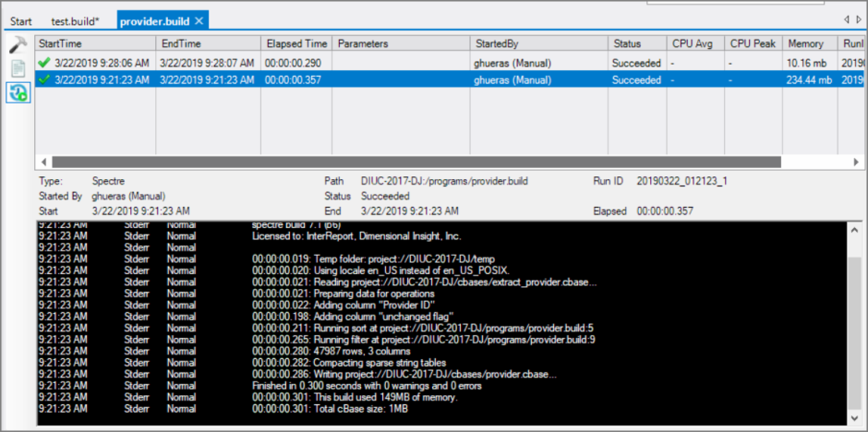Open the document script view icon

pyautogui.click(x=17, y=68)
